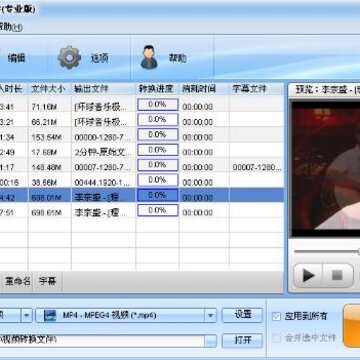Click highlighted row's 李宗盛 output file
The image size is (360, 360).
pos(100,197)
